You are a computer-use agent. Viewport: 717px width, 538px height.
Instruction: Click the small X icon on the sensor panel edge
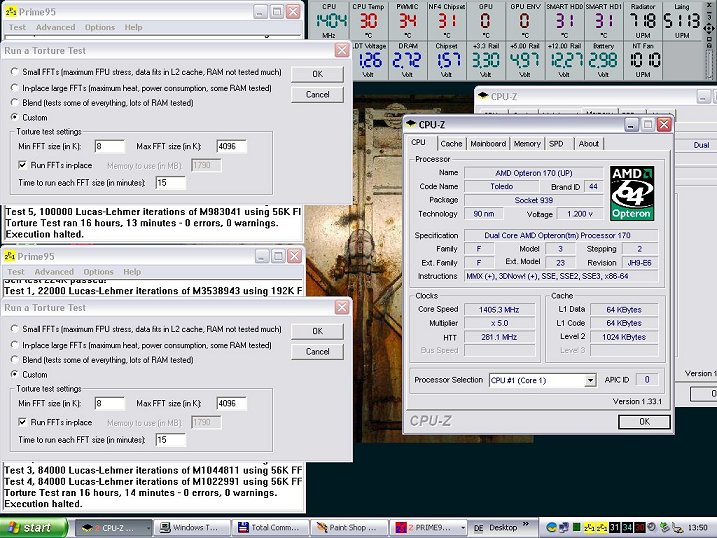[709, 5]
